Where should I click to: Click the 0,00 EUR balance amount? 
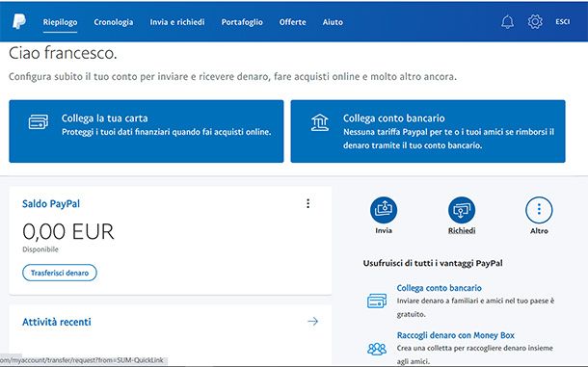point(68,231)
